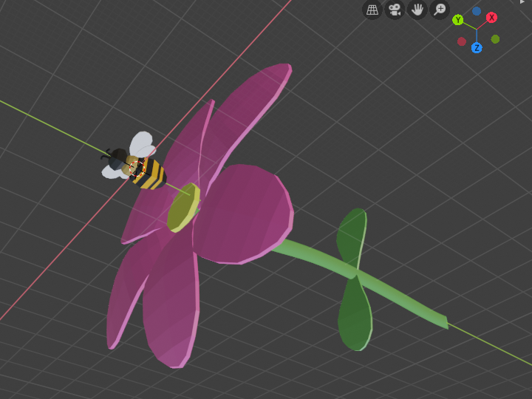The height and width of the screenshot is (399, 532).
Task: Select the yellow flower center disc
Action: [183, 208]
